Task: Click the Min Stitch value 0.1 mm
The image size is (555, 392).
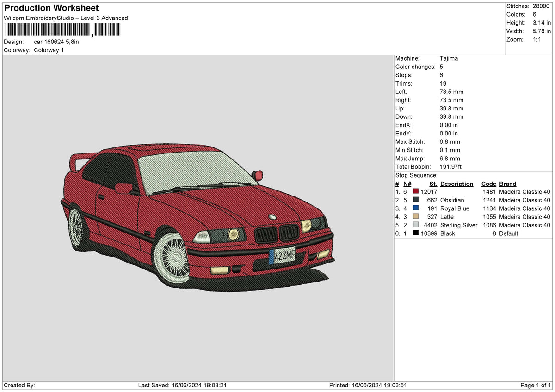Action: tap(450, 150)
